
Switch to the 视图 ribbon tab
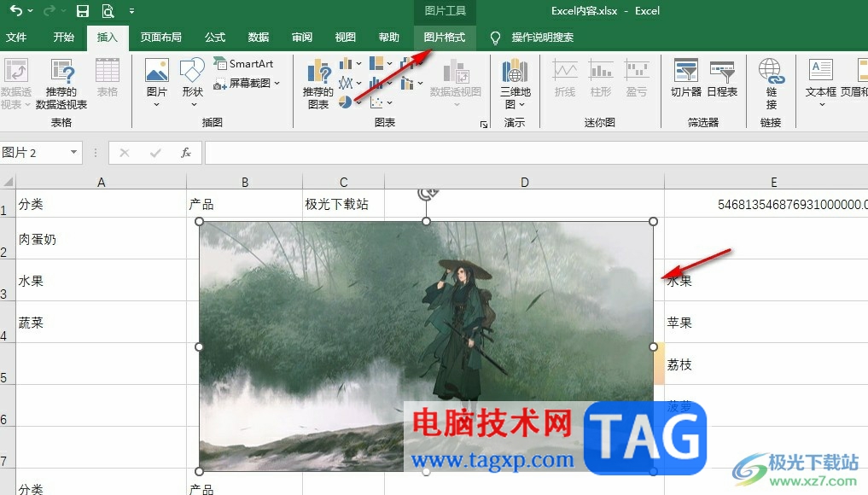pos(346,37)
